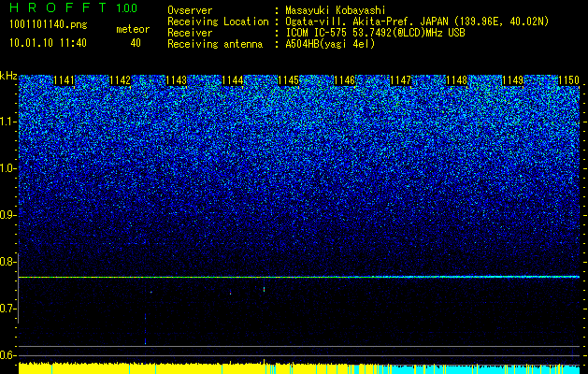Click the 0.8 frequency axis label
This screenshot has width=588, height=374.
[x=7, y=262]
